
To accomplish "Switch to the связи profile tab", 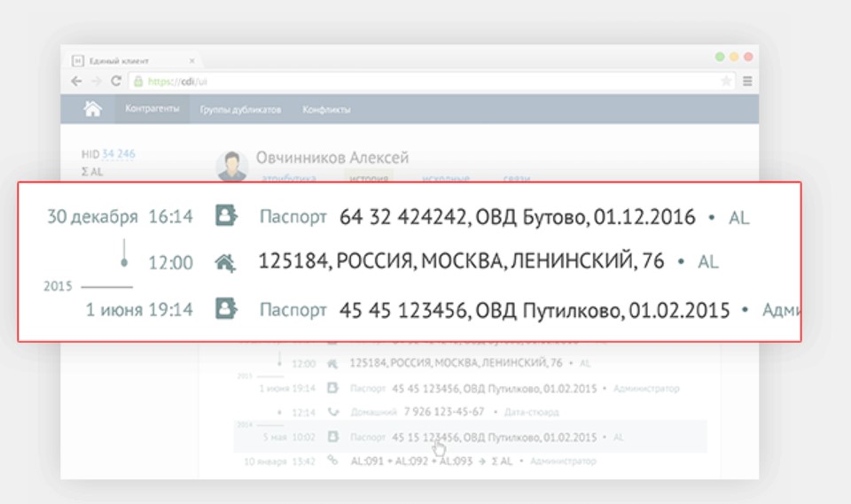I will pos(516,178).
